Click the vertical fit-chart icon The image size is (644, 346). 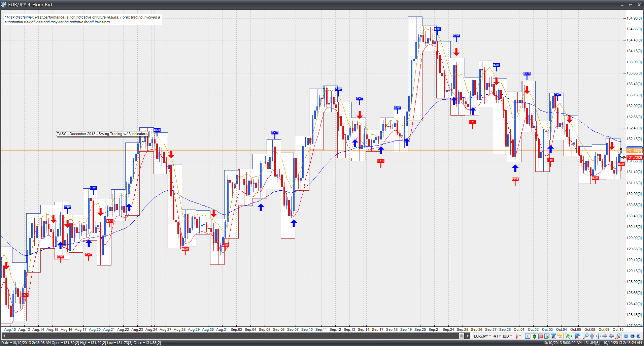pos(626,336)
